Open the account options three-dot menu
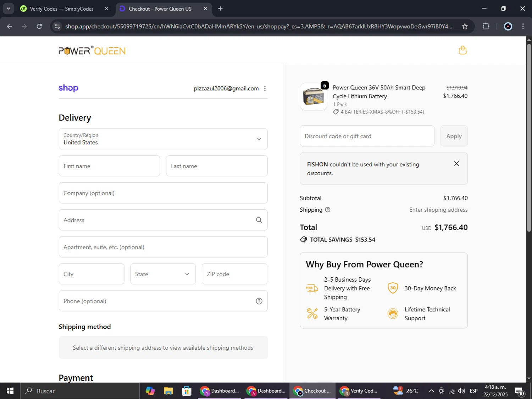The height and width of the screenshot is (399, 532). point(265,88)
